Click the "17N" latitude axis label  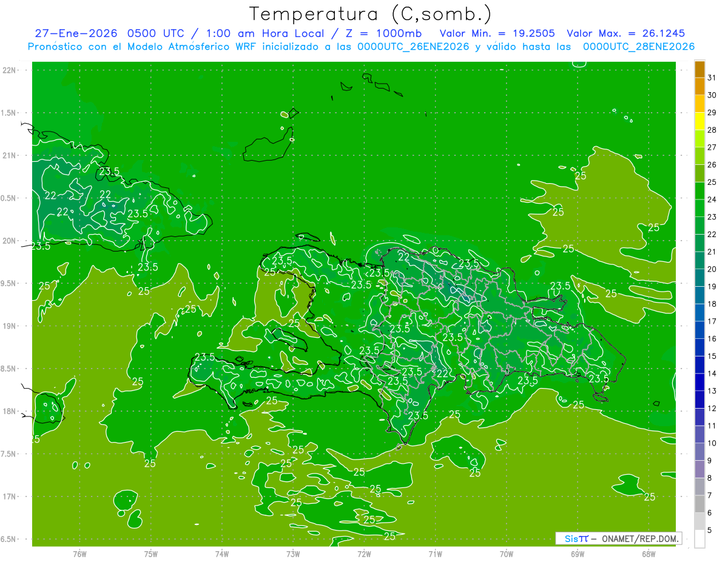(x=9, y=497)
